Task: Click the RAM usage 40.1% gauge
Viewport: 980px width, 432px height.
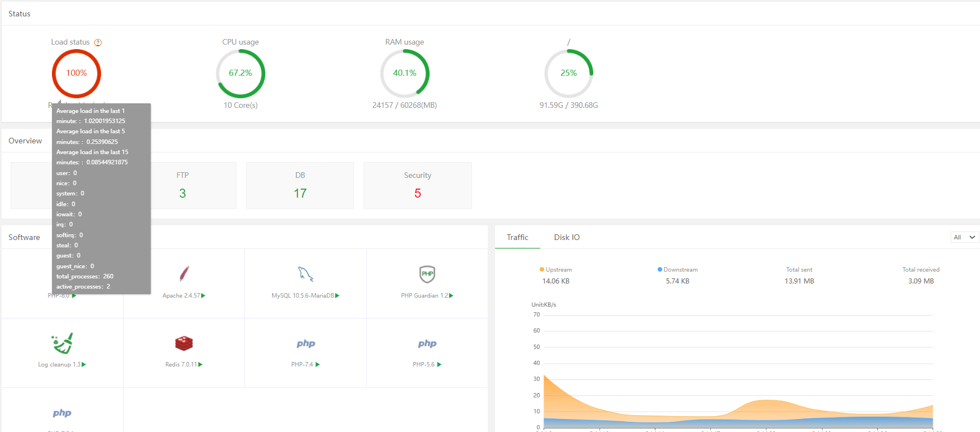Action: click(x=405, y=73)
